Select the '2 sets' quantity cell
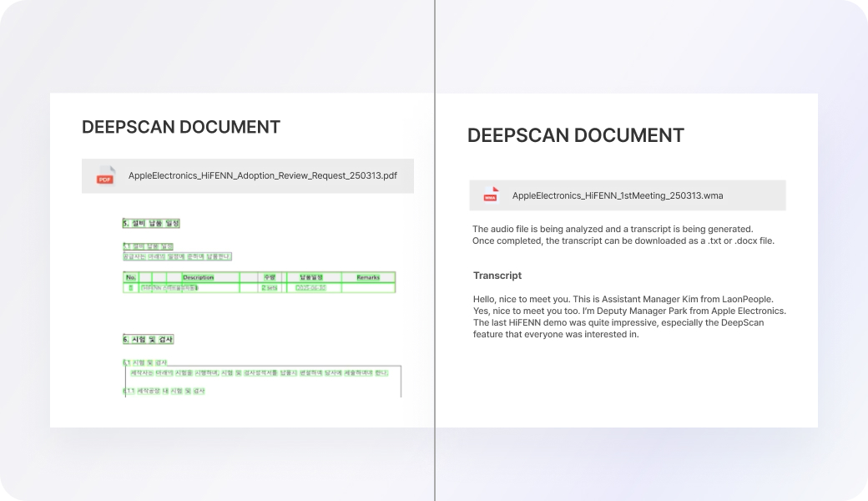Viewport: 868px width, 501px height. pos(270,288)
